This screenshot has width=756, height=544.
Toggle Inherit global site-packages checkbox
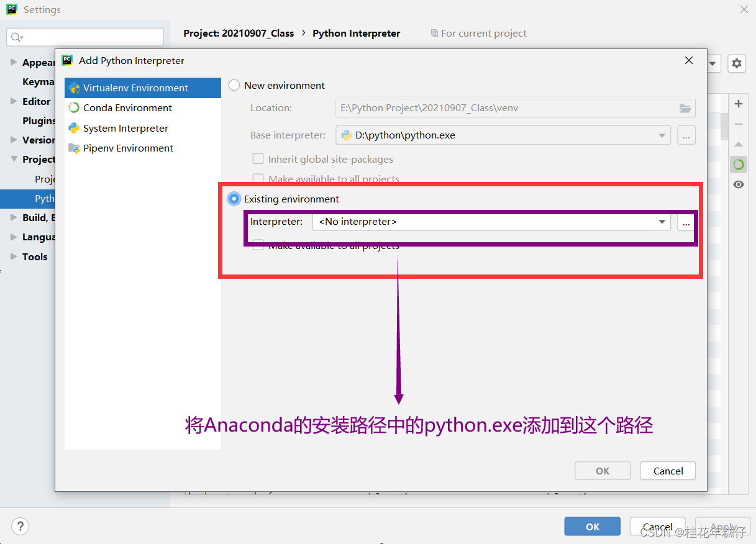click(258, 159)
